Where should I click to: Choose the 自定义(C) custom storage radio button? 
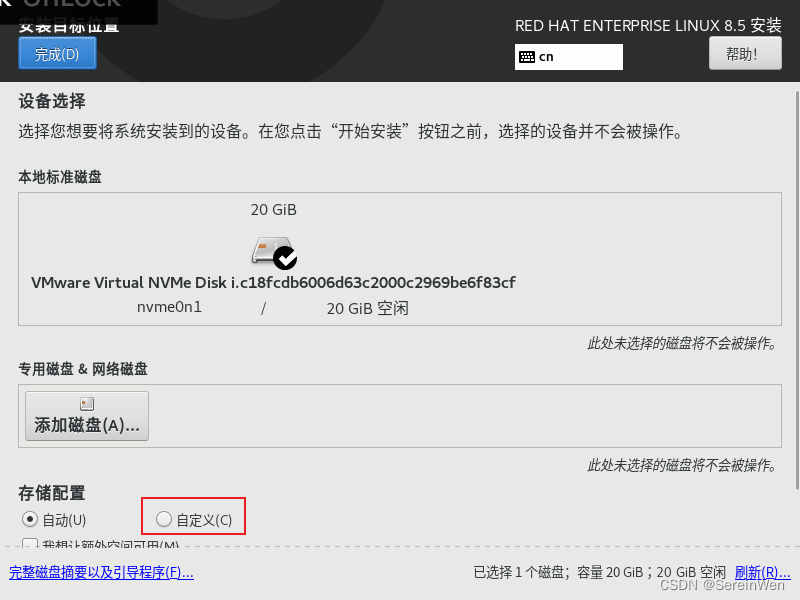(x=164, y=519)
